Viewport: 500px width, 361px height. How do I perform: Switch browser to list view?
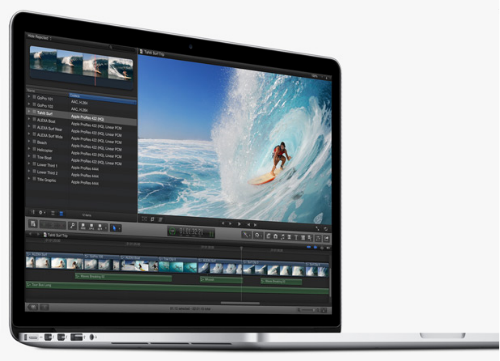[61, 213]
